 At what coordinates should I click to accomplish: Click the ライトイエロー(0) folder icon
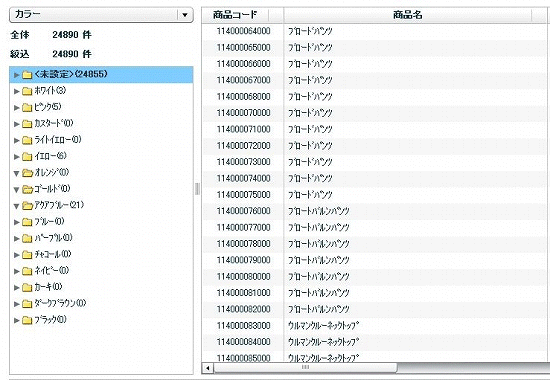27,140
